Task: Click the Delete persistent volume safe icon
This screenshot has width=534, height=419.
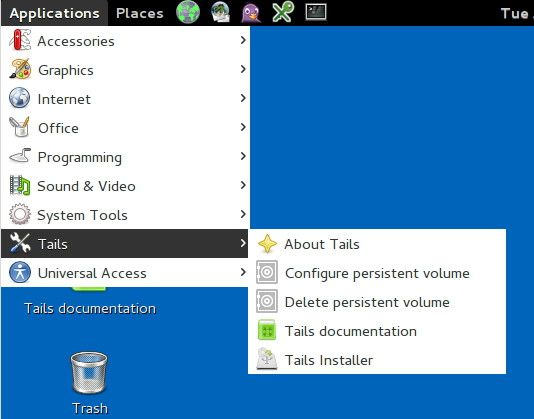Action: 267,301
